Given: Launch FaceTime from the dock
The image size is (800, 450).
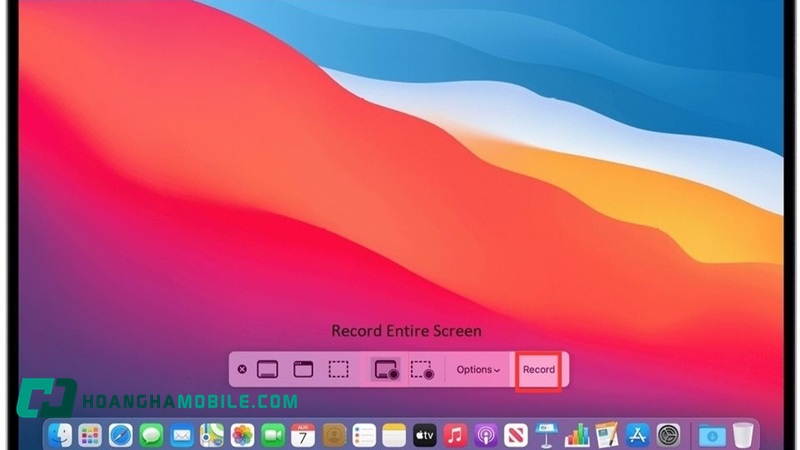Looking at the screenshot, I should coord(272,435).
